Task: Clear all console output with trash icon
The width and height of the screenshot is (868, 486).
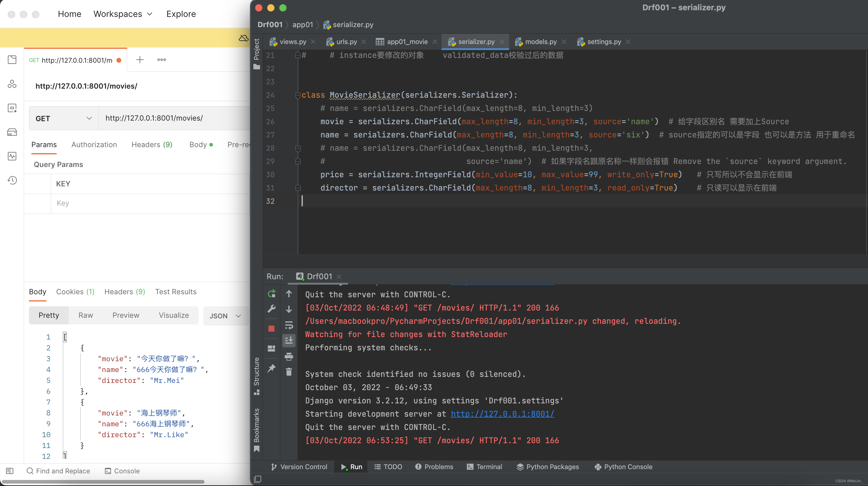Action: click(x=289, y=372)
